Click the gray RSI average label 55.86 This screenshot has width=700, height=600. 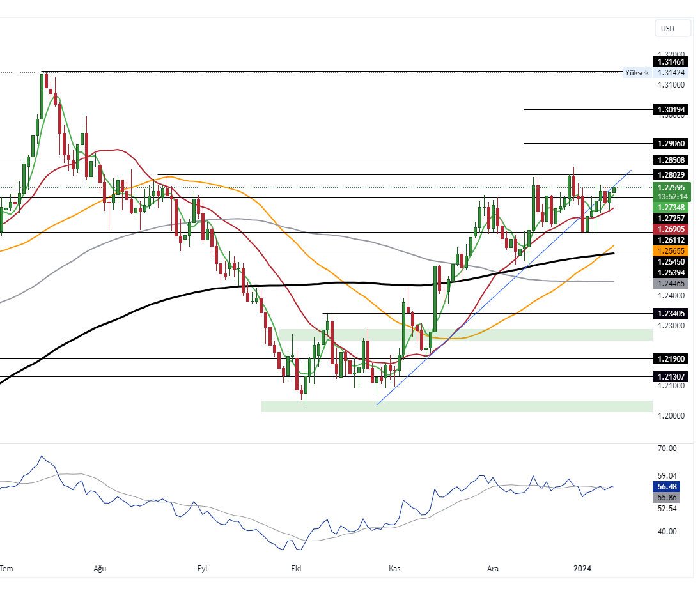[x=669, y=498]
